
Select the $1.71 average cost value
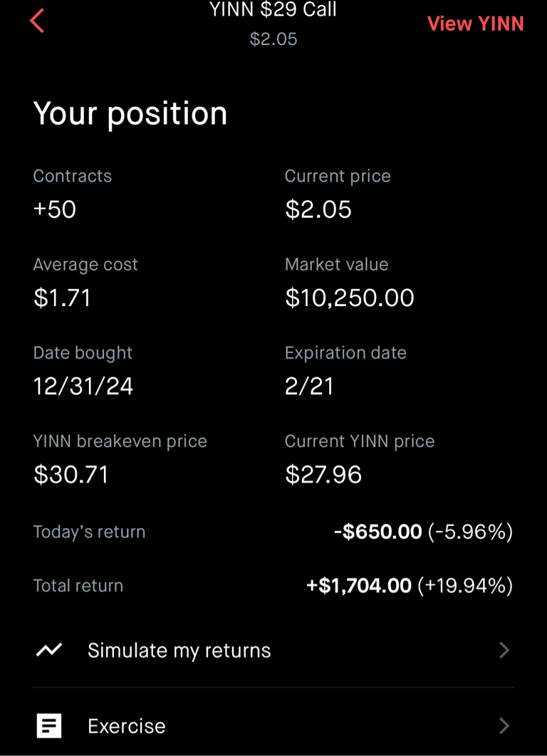click(63, 298)
